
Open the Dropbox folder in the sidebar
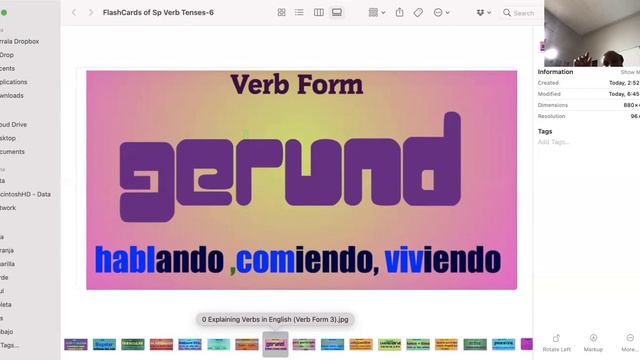pyautogui.click(x=20, y=41)
